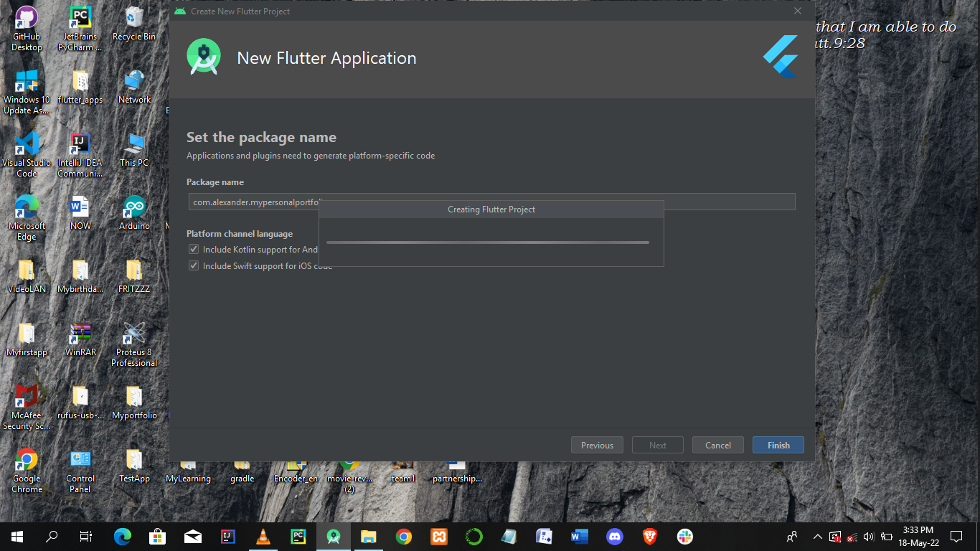Open the Encoder_en desktop icon
Screen dimensions: 980x551
coord(296,474)
